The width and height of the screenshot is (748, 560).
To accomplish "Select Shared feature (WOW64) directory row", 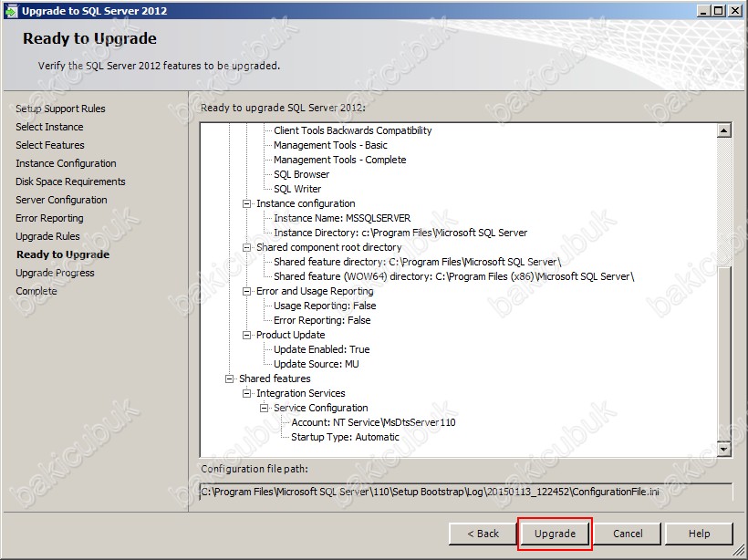I will click(x=453, y=276).
